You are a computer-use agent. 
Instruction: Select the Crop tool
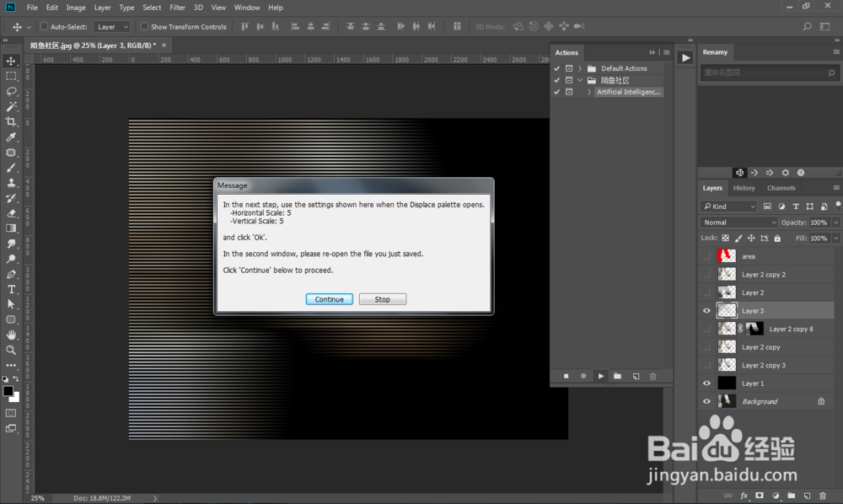(11, 121)
